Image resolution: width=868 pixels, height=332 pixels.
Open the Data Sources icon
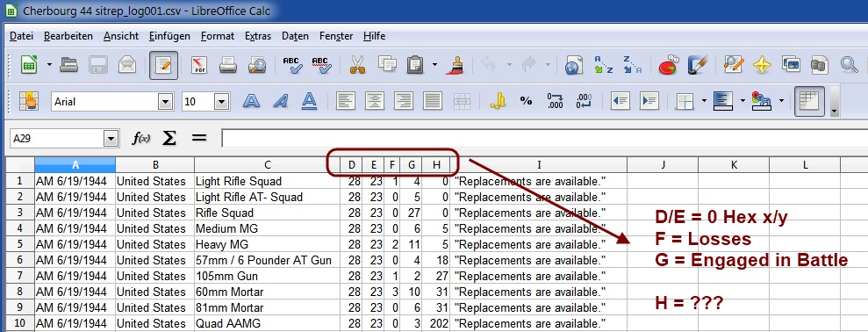[819, 65]
